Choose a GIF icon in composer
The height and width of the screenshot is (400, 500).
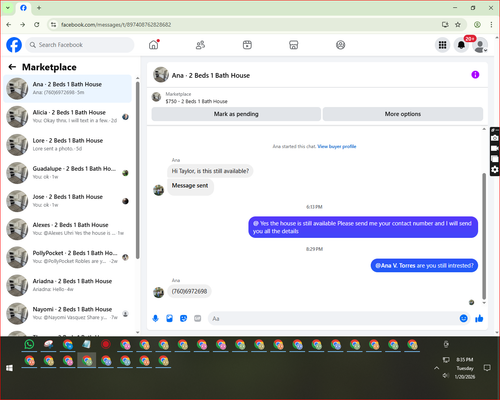click(198, 318)
